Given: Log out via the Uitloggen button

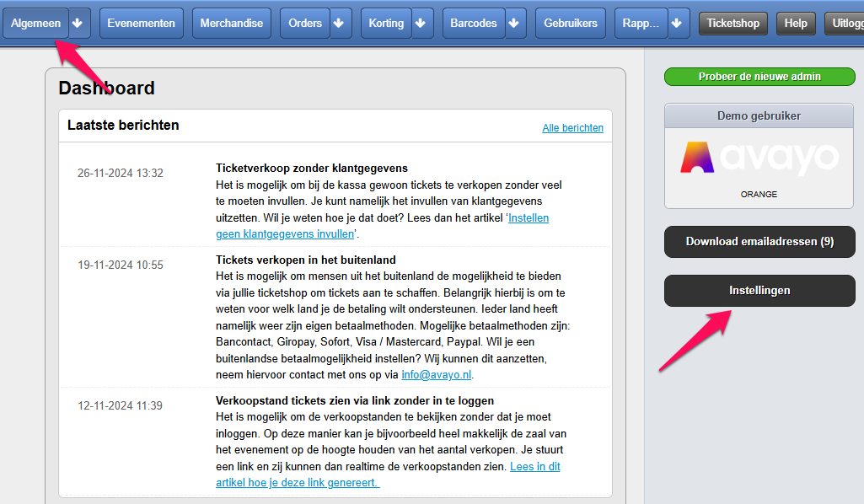Looking at the screenshot, I should pyautogui.click(x=845, y=23).
